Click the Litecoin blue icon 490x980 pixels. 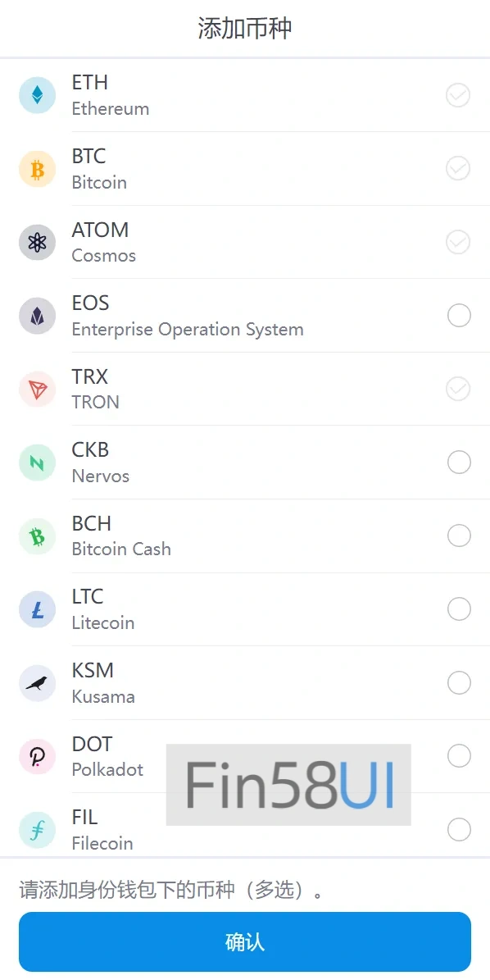point(38,609)
